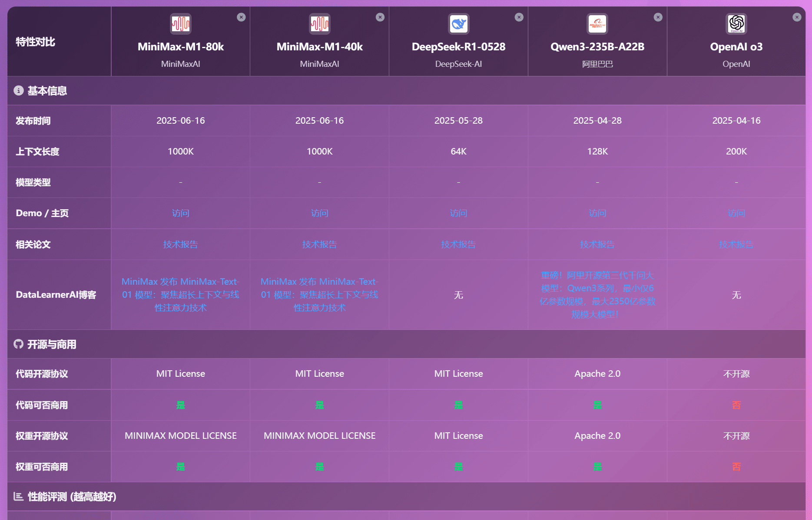The height and width of the screenshot is (520, 812).
Task: Click red 否 in the 代码可否商用 row
Action: [736, 405]
